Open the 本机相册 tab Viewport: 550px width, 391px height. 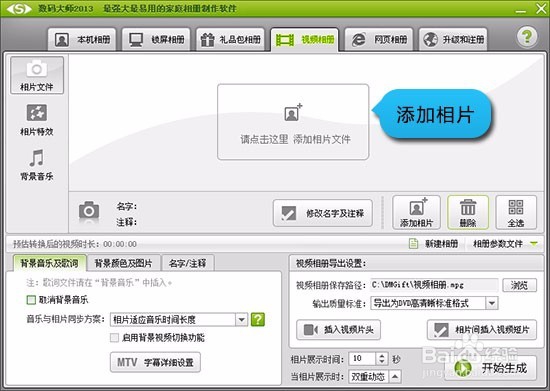point(82,40)
